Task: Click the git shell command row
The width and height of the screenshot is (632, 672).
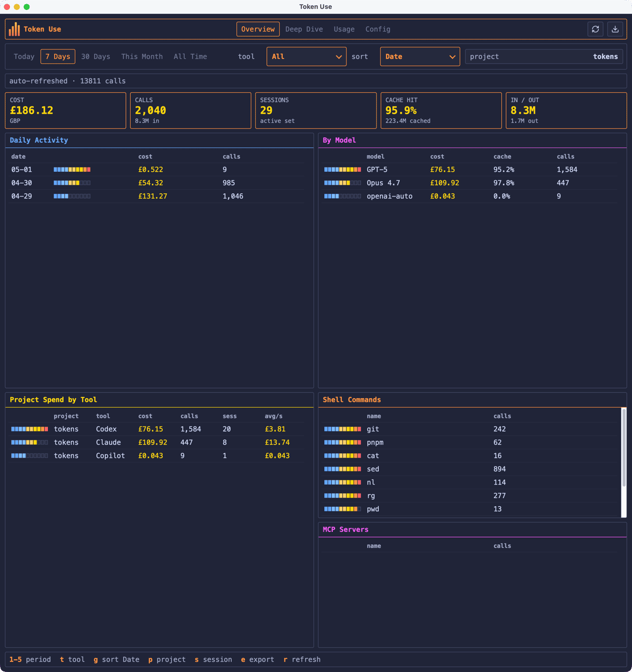Action: coord(470,429)
